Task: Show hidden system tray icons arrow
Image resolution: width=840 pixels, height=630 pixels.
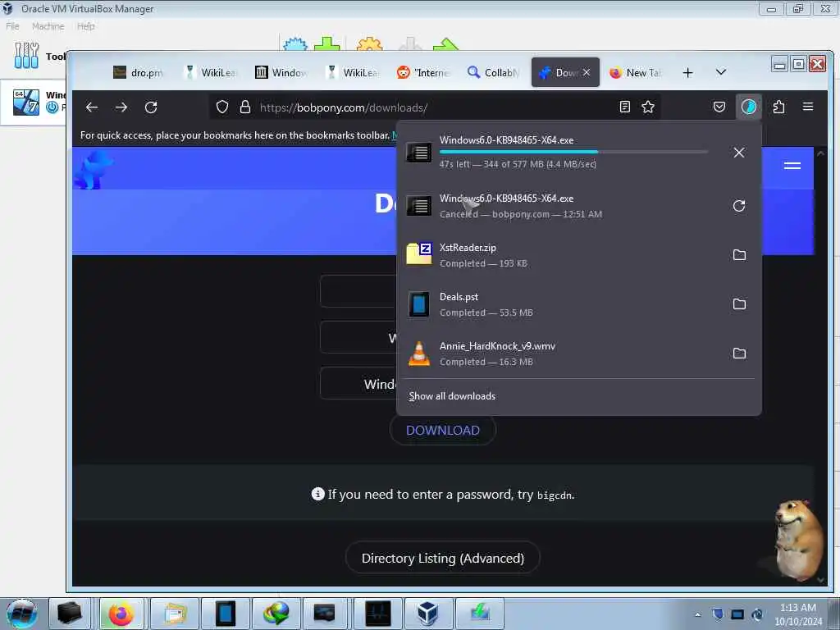Action: 697,614
